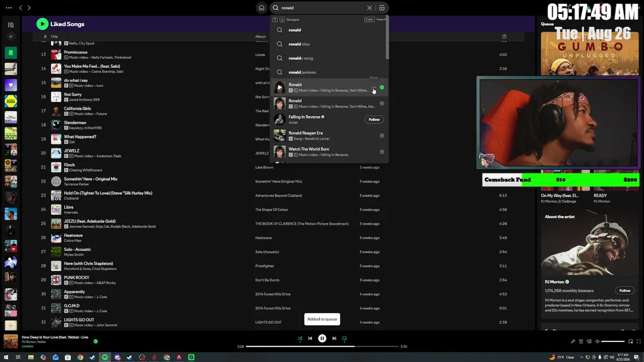Select the 'ronald jenkees' suggestion
Viewport: 644px width, 362px height.
[329, 72]
